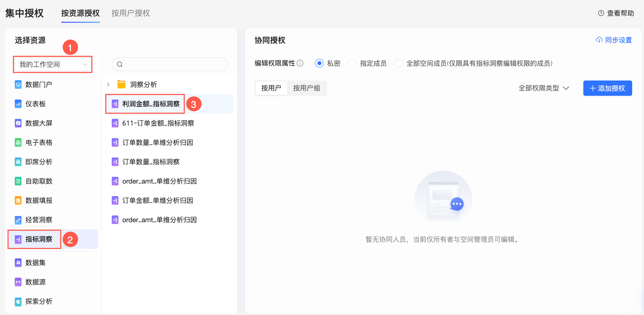This screenshot has height=315, width=644.
Task: Open 数据填报 via its orange icon
Action: [18, 200]
